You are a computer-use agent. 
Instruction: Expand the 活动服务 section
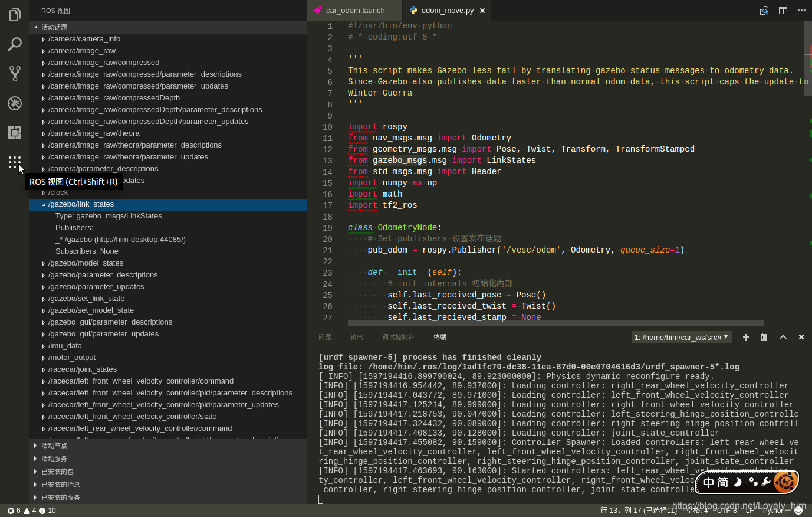(x=168, y=459)
